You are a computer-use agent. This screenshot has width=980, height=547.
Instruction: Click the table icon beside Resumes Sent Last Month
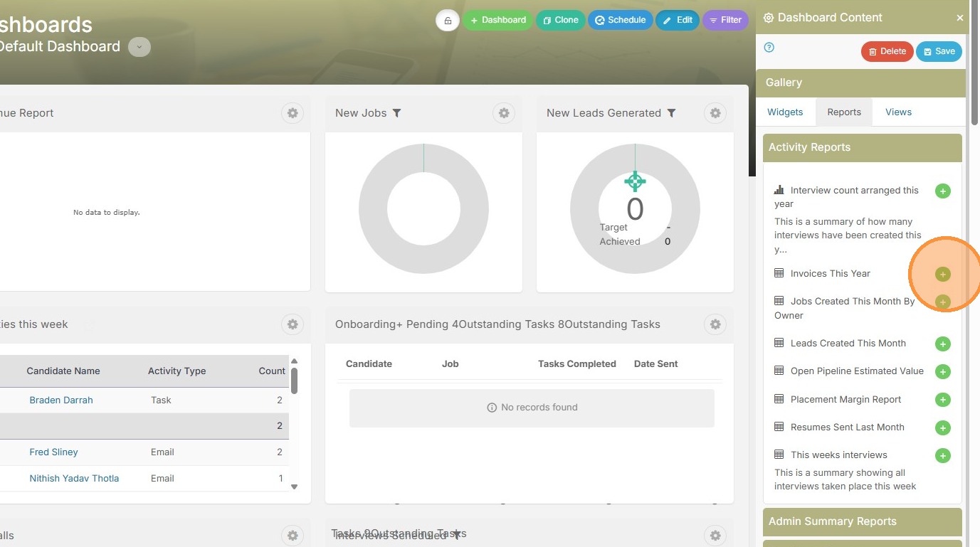click(779, 427)
